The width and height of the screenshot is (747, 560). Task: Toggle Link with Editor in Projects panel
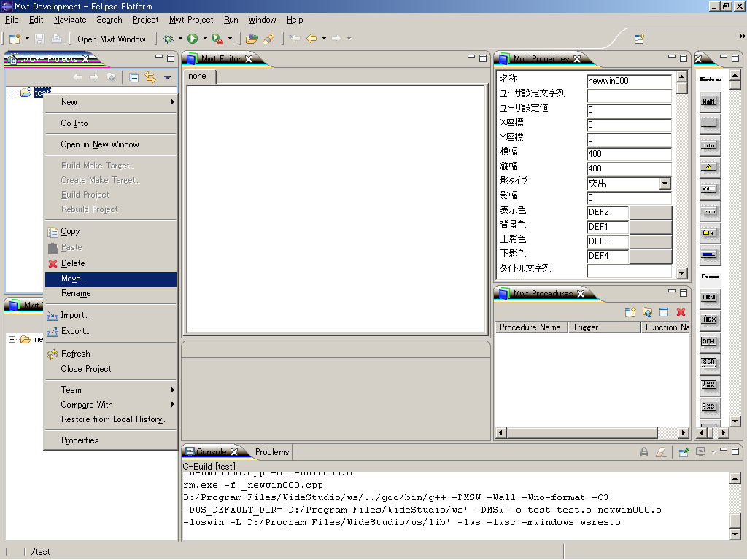point(150,77)
